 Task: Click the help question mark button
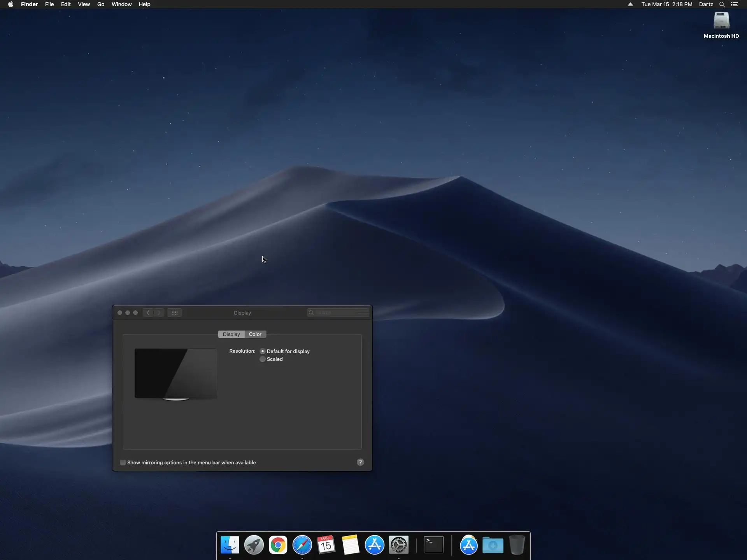click(x=360, y=462)
